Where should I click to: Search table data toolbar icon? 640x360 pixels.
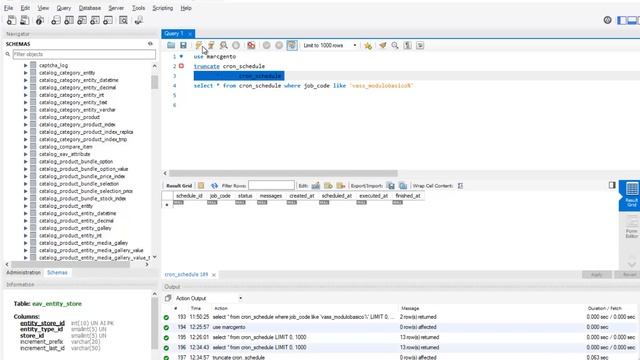click(123, 20)
